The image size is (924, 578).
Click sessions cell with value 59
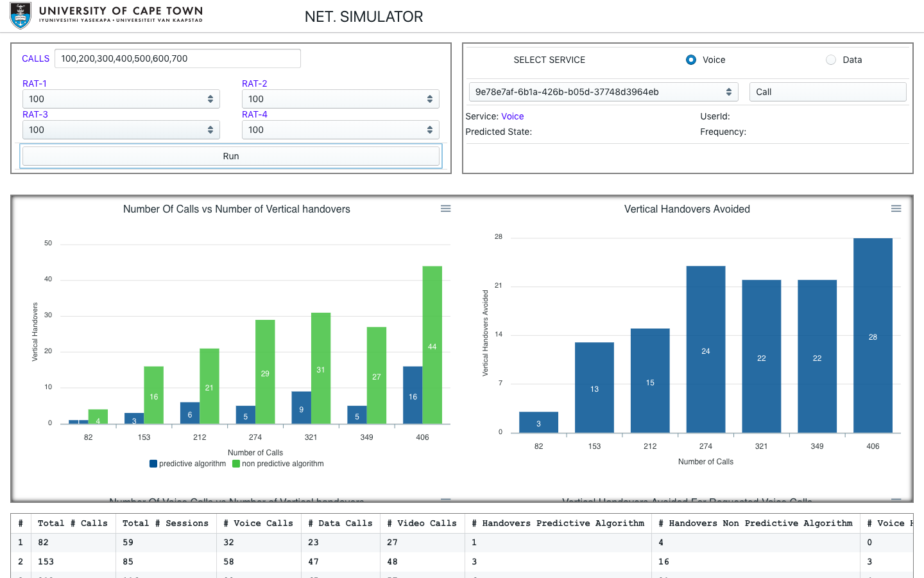[x=166, y=542]
